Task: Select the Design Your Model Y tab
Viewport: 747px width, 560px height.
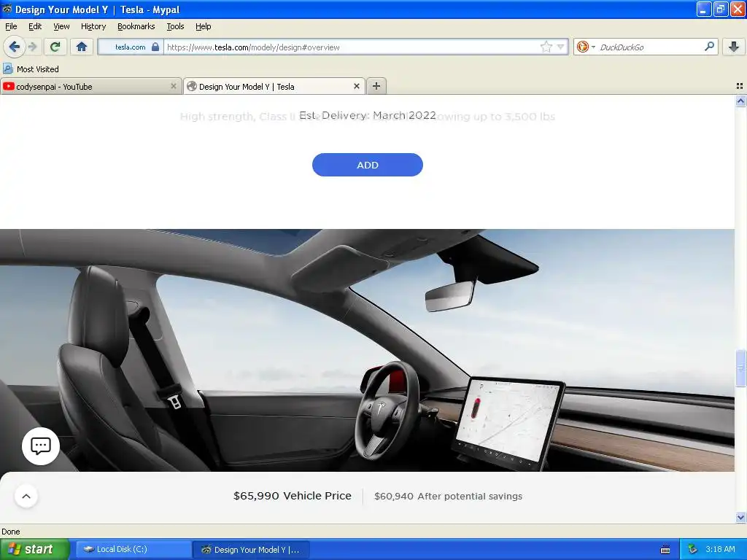Action: 274,87
